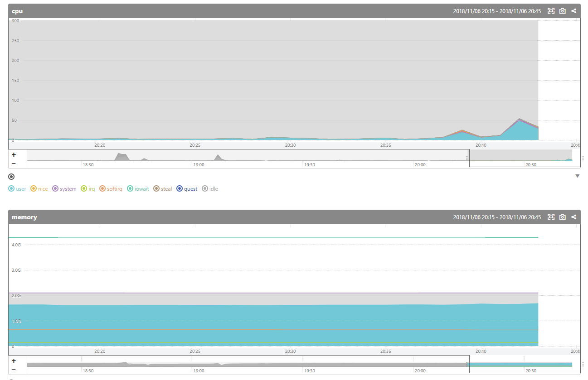588x380 pixels.
Task: Toggle the system series in cpu legend
Action: 64,189
